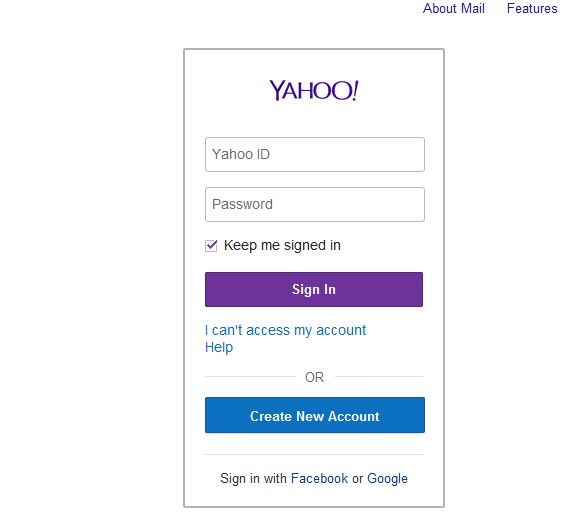Click the purple Sign In button

pos(314,289)
